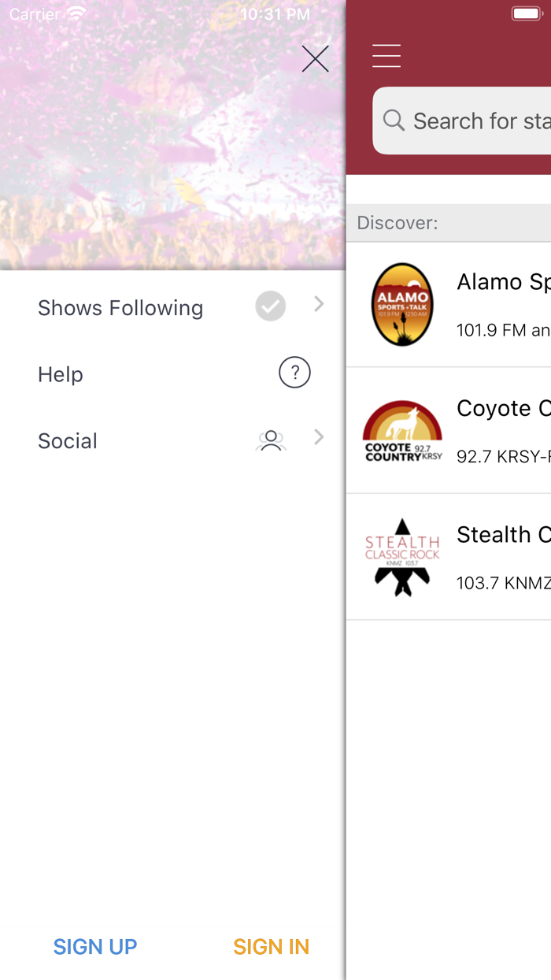Screen dimensions: 551x980
Task: Click the search magnifier icon
Action: click(393, 121)
